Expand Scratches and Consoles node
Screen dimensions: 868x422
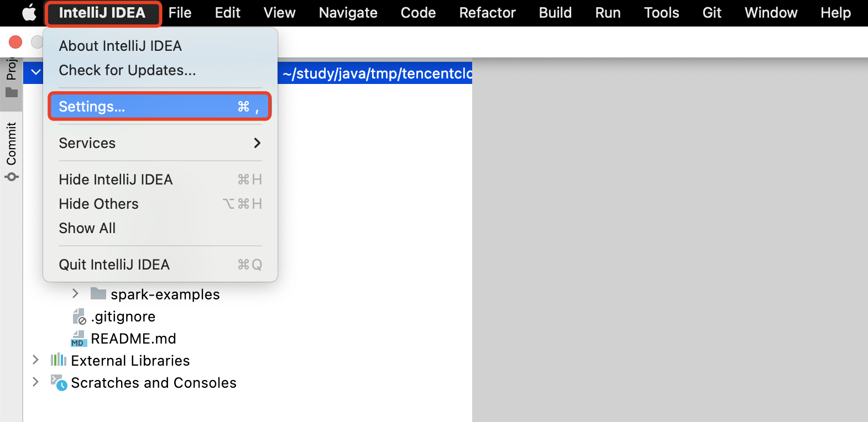[x=36, y=382]
